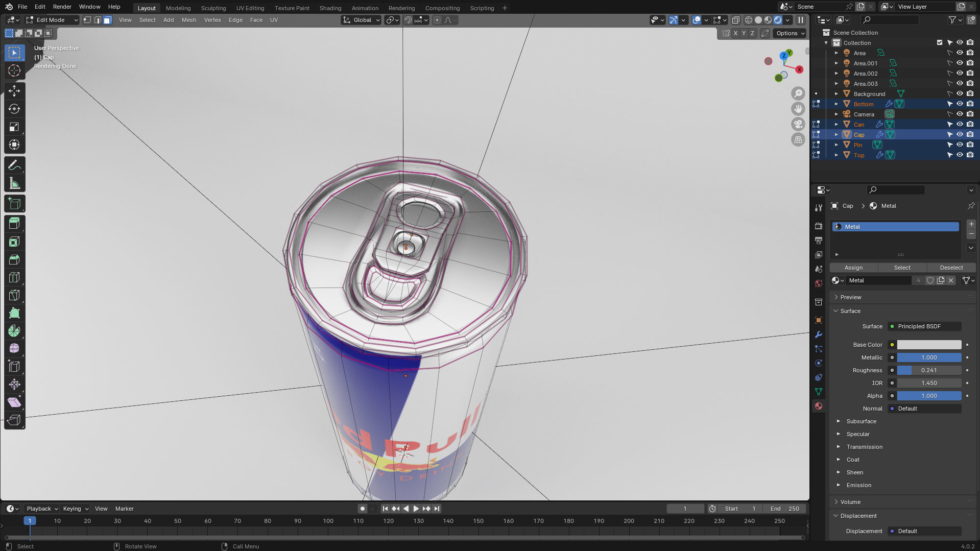Select the Shrink/Fatten tool
This screenshot has width=980, height=551.
pos(14,385)
